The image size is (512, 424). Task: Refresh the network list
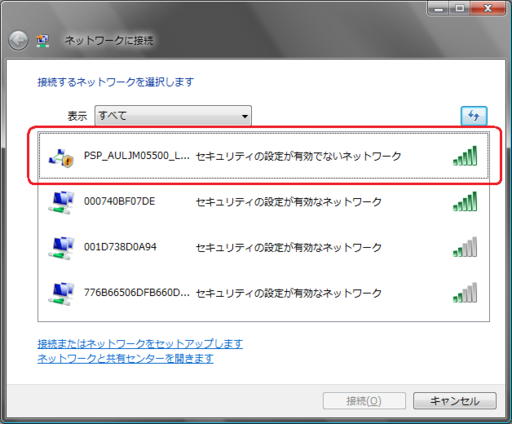(x=474, y=116)
